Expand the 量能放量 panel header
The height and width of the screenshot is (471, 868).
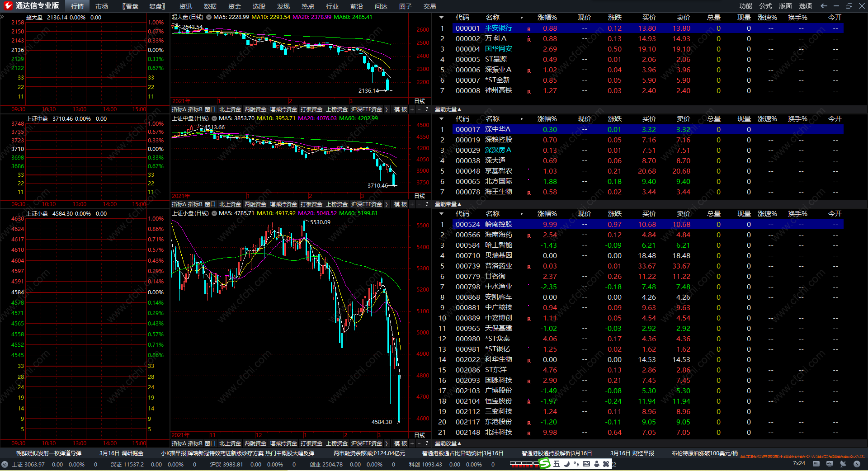tap(448, 443)
